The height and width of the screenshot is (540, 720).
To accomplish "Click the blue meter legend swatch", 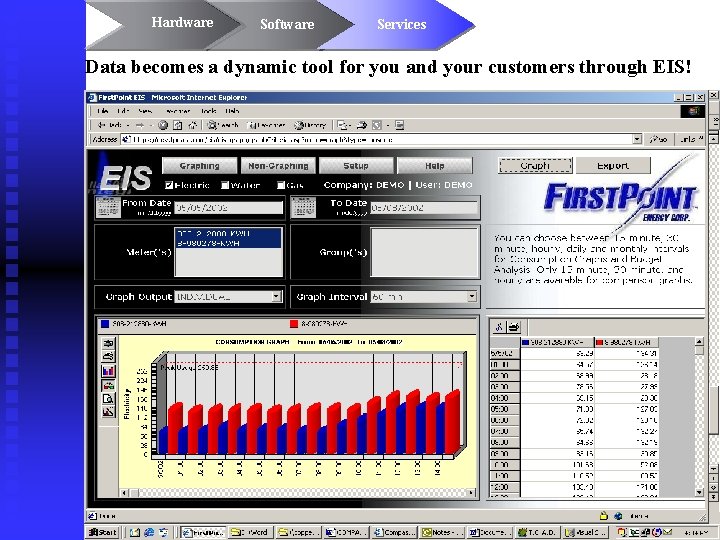I will (105, 324).
